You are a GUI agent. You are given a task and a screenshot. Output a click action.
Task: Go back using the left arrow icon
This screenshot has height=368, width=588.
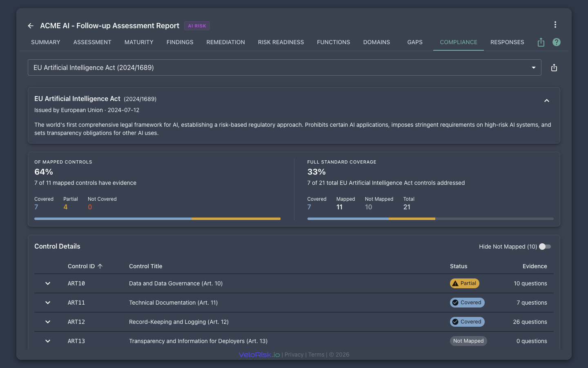pos(31,26)
